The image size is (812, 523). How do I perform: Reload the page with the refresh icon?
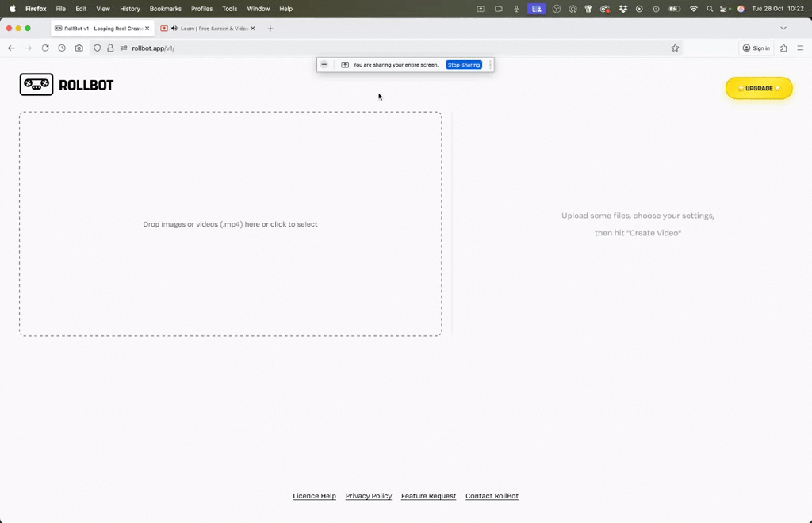pyautogui.click(x=45, y=48)
